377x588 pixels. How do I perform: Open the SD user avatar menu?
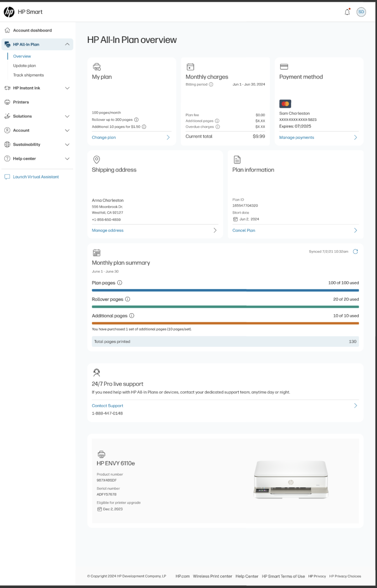coord(361,12)
